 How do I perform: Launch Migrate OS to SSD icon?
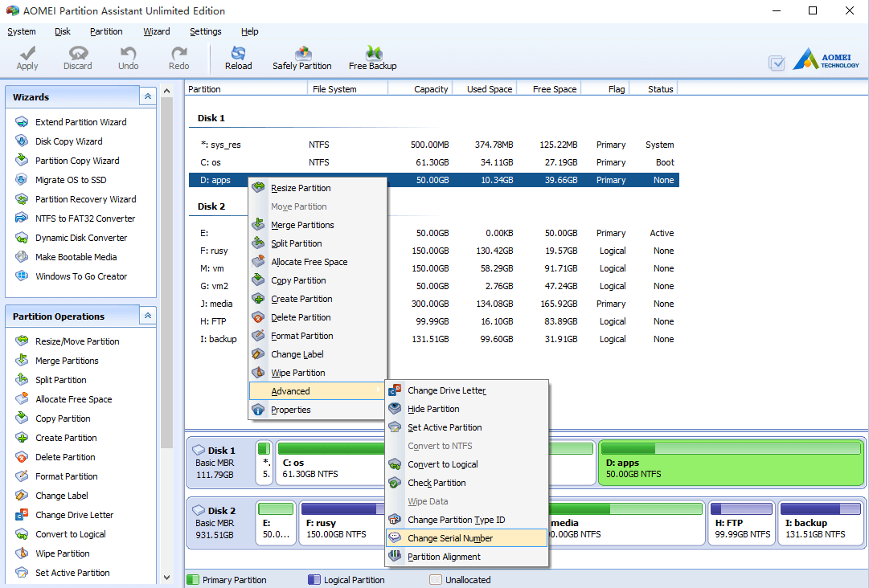tap(22, 180)
